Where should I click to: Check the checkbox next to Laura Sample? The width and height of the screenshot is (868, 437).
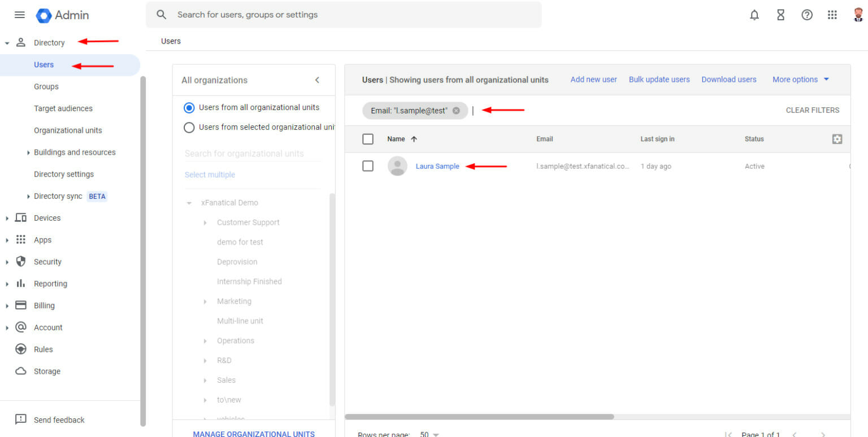(368, 166)
